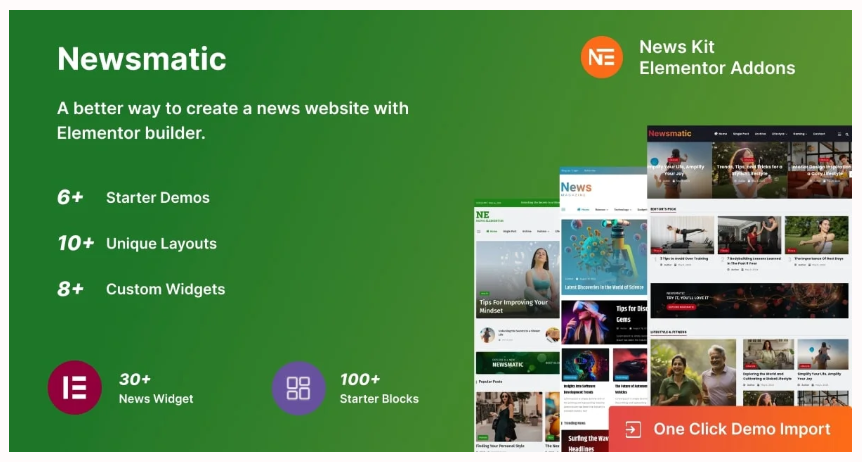Click the 10+ Unique Layouts text
862x462 pixels.
pyautogui.click(x=137, y=243)
